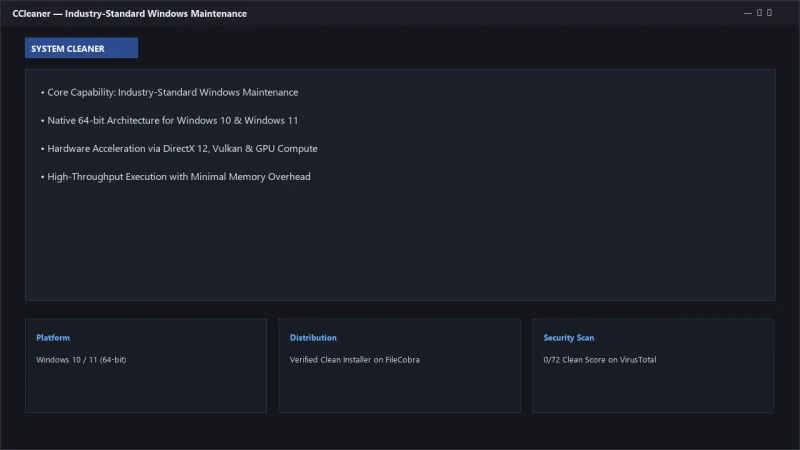Viewport: 800px width, 450px height.
Task: Open the SYSTEM CLEANER tab
Action: coord(81,48)
